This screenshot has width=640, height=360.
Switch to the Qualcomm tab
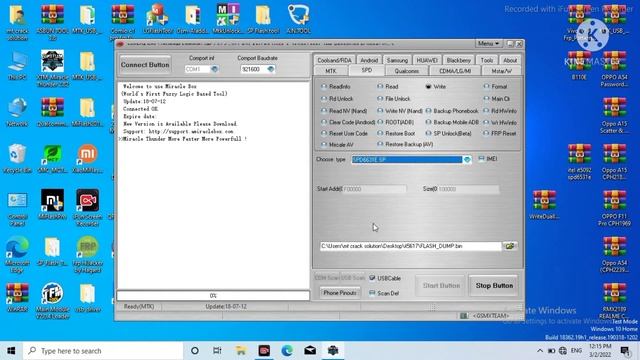click(407, 71)
